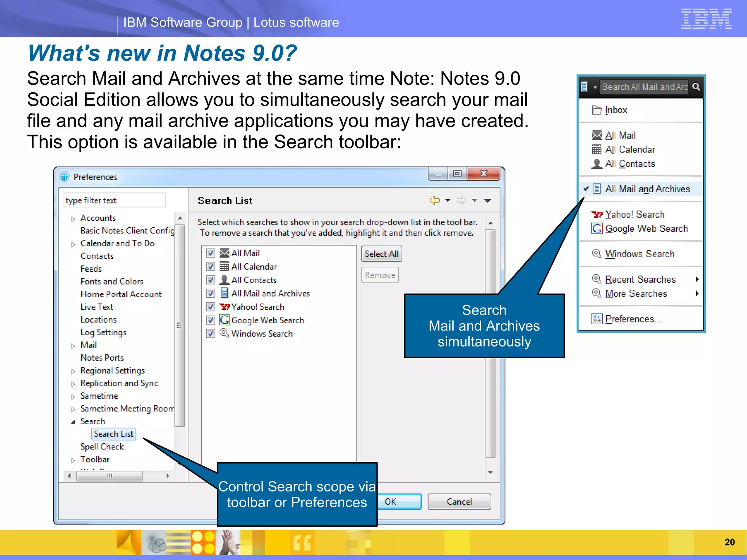Click the Search All Mail and Archives field
The width and height of the screenshot is (747, 560).
tap(644, 87)
